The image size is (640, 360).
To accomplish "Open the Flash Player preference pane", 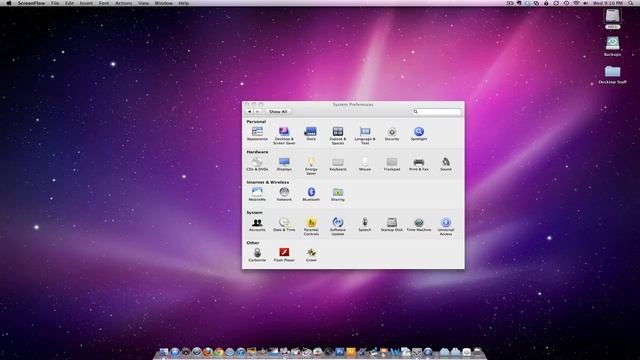I will [284, 255].
